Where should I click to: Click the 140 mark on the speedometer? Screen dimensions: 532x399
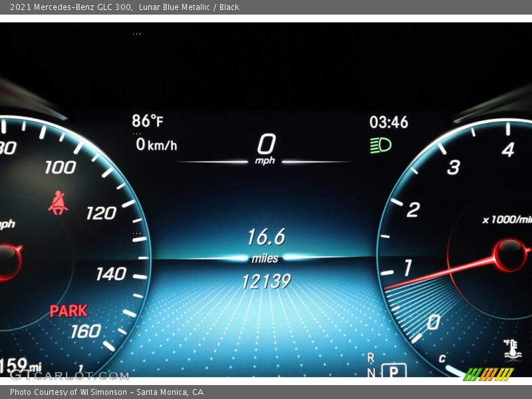tap(111, 274)
